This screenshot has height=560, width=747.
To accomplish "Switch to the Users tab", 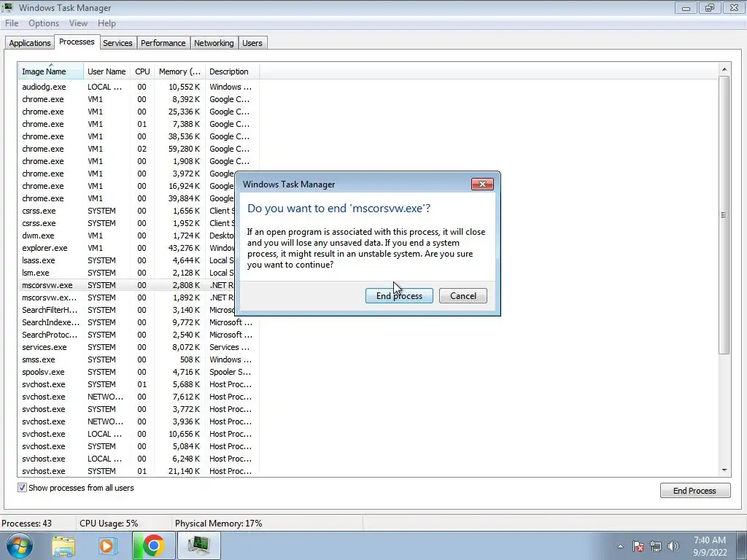I will pyautogui.click(x=252, y=43).
